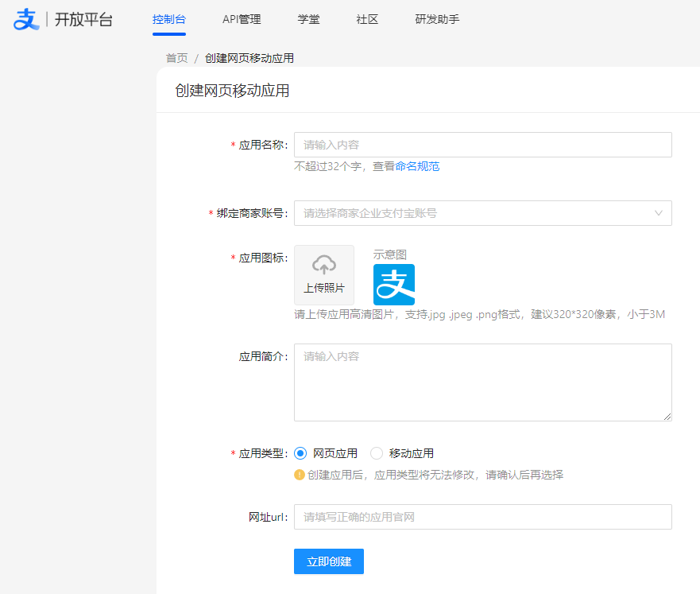The height and width of the screenshot is (594, 700).
Task: Open the 控制台 tab
Action: click(x=168, y=19)
